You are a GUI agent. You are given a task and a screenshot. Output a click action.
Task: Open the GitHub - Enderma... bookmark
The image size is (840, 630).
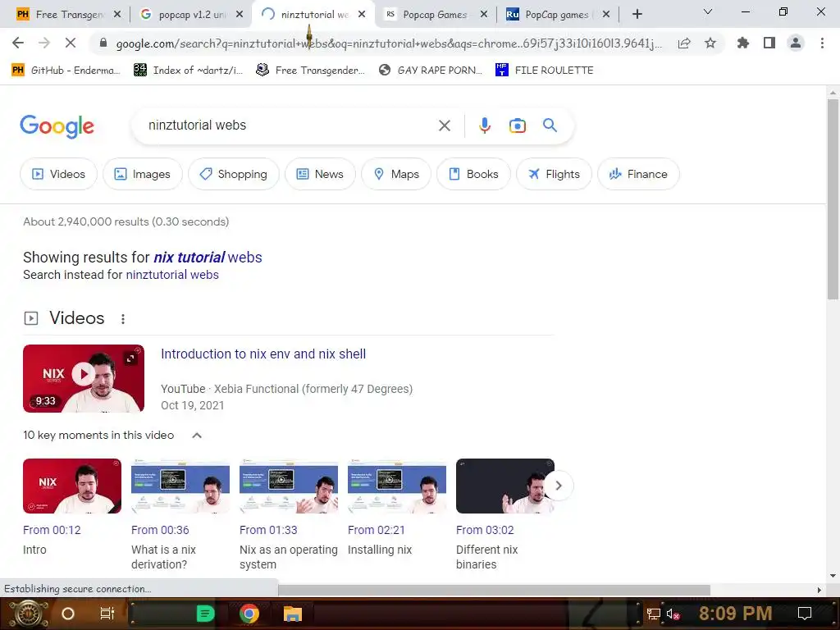(66, 71)
